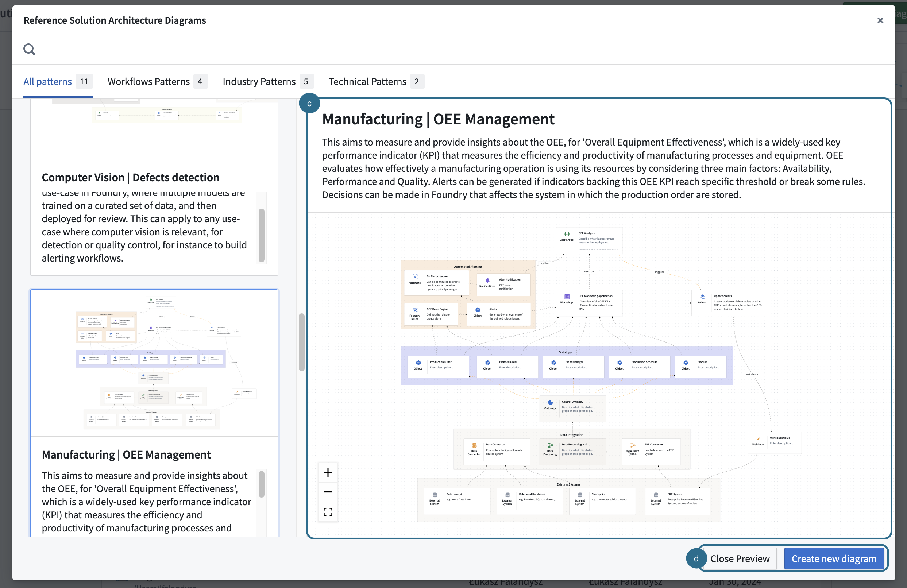907x588 pixels.
Task: Select the OEE Analysts User Group node icon
Action: click(567, 234)
